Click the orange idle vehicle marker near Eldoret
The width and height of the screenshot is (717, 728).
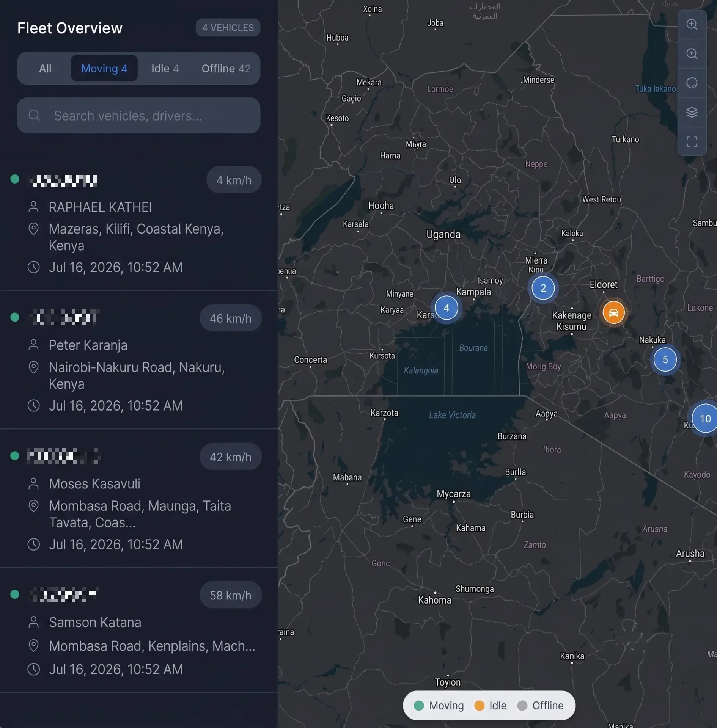pyautogui.click(x=613, y=313)
